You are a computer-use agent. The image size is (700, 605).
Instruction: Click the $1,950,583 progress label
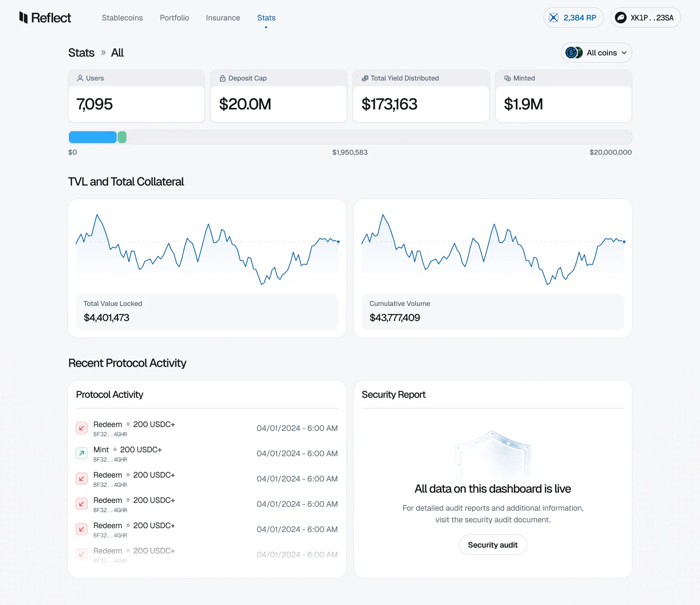point(350,152)
